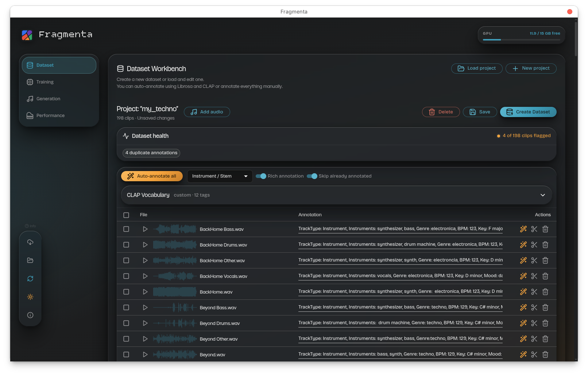
Task: Click the New project button
Action: 531,68
